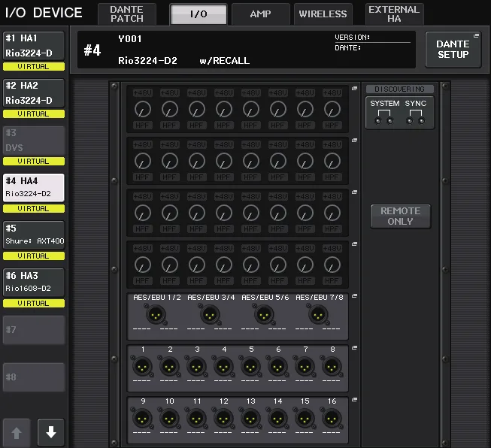This screenshot has height=448, width=491.
Task: Toggle first +48V in second HA row
Action: 142,144
